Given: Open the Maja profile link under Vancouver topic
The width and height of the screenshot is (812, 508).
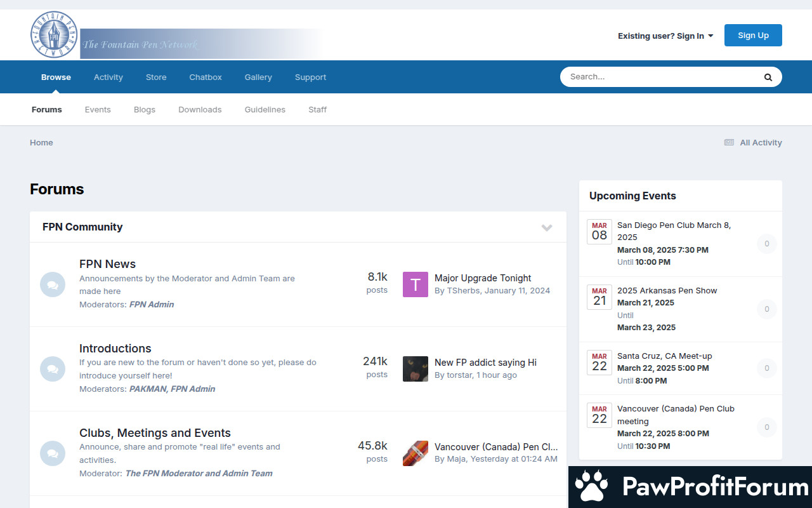Looking at the screenshot, I should pos(456,459).
